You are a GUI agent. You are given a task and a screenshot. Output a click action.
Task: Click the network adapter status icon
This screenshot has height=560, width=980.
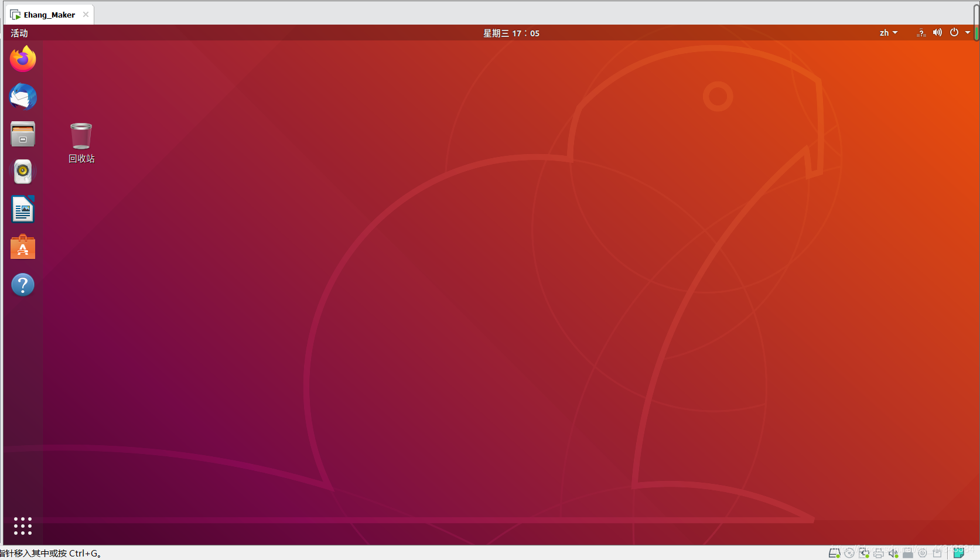point(864,553)
